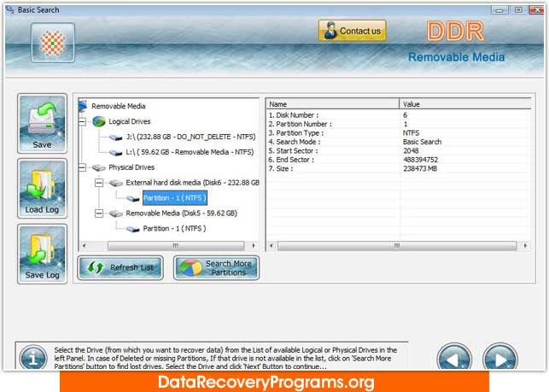The image size is (549, 392).
Task: Click details panel horizontal scrollbar thumb
Action: tap(397, 246)
